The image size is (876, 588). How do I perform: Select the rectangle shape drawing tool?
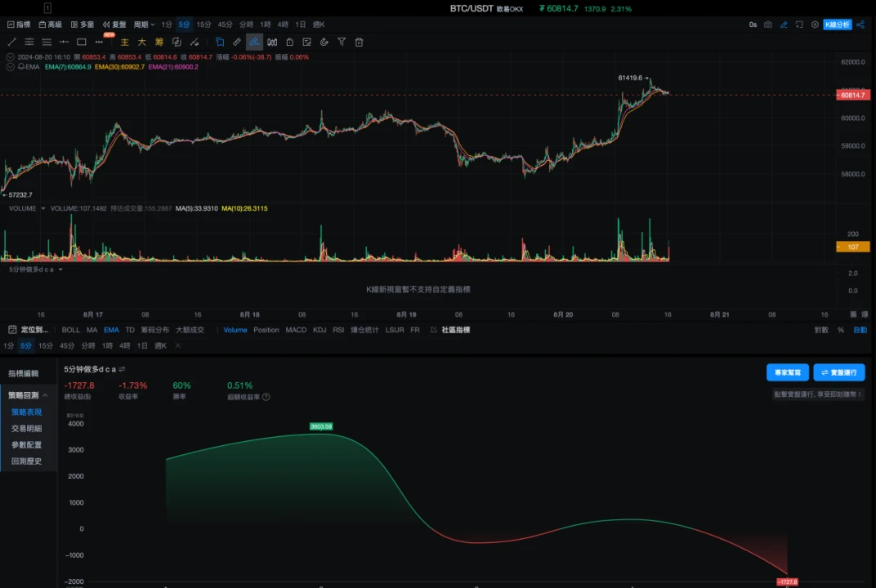[82, 42]
